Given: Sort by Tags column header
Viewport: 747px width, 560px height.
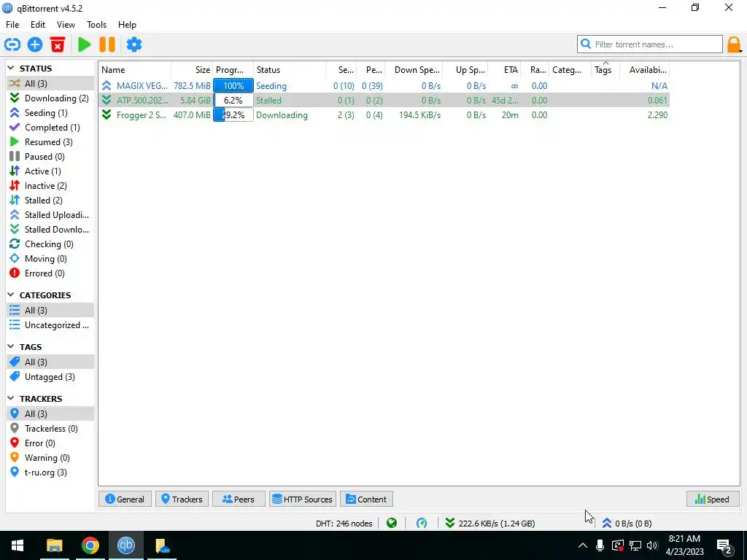Looking at the screenshot, I should 605,70.
